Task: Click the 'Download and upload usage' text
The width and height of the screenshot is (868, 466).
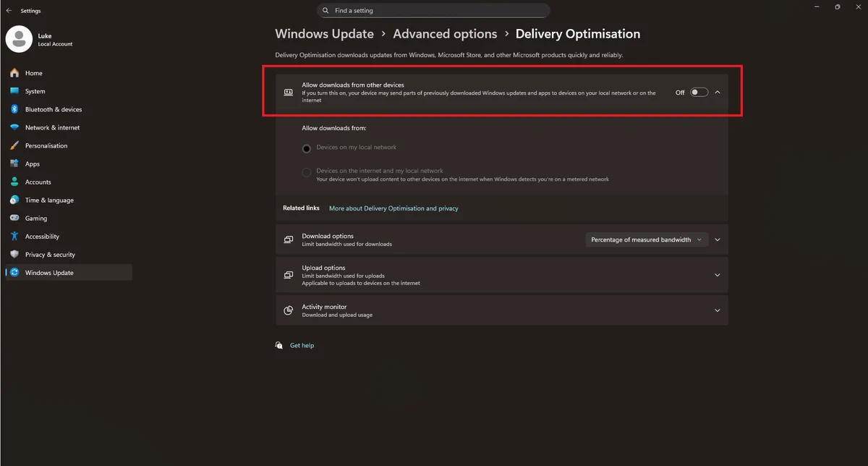Action: (x=337, y=315)
